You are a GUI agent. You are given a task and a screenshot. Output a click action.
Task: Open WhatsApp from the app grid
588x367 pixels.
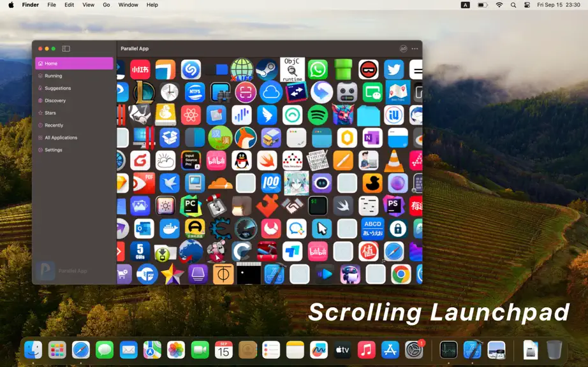[318, 69]
